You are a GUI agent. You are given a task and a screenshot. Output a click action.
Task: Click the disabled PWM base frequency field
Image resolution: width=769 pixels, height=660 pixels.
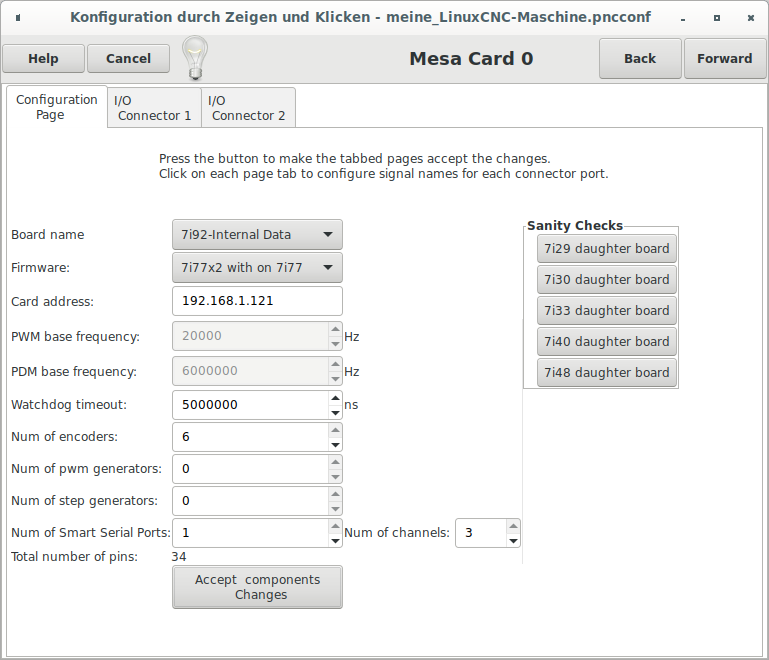point(251,336)
